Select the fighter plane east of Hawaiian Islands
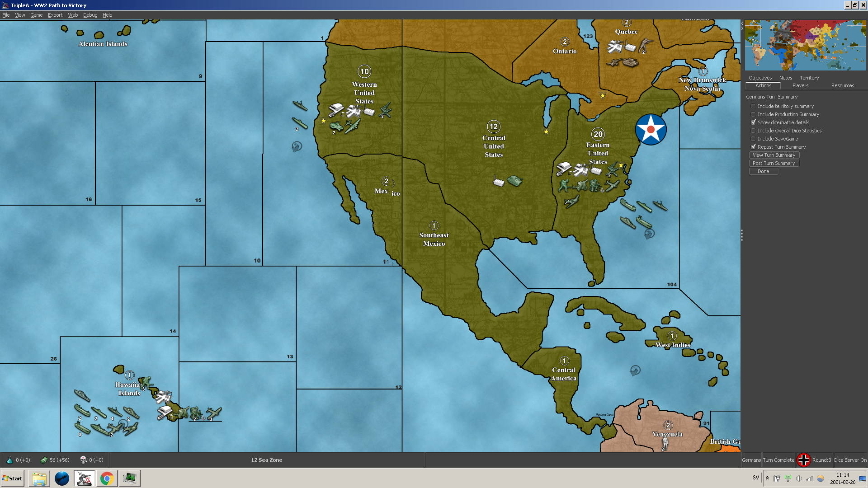 point(213,413)
